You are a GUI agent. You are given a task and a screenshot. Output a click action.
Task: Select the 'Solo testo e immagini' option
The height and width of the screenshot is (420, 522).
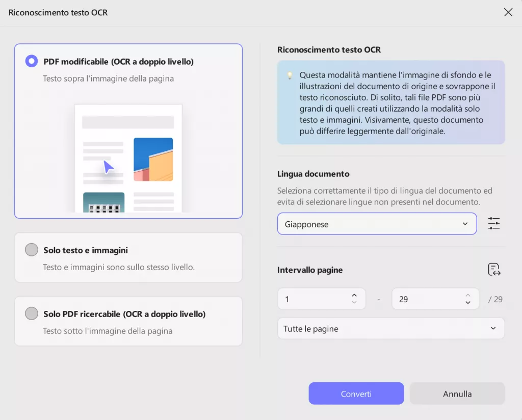pyautogui.click(x=31, y=249)
